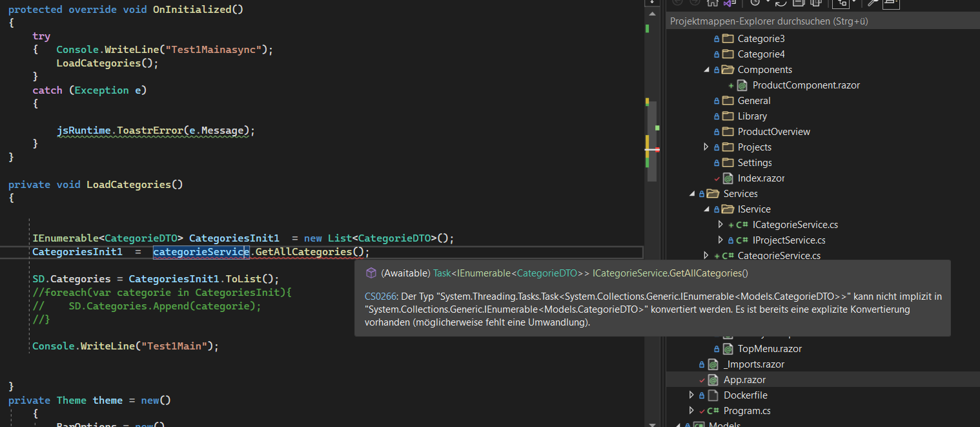
Task: Select the _Imports.razor entry
Action: coord(754,364)
